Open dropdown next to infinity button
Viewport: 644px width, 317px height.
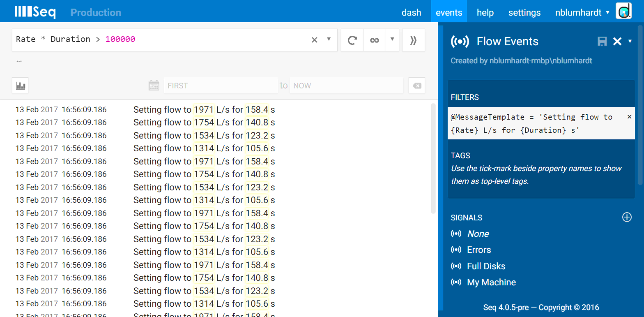(392, 40)
